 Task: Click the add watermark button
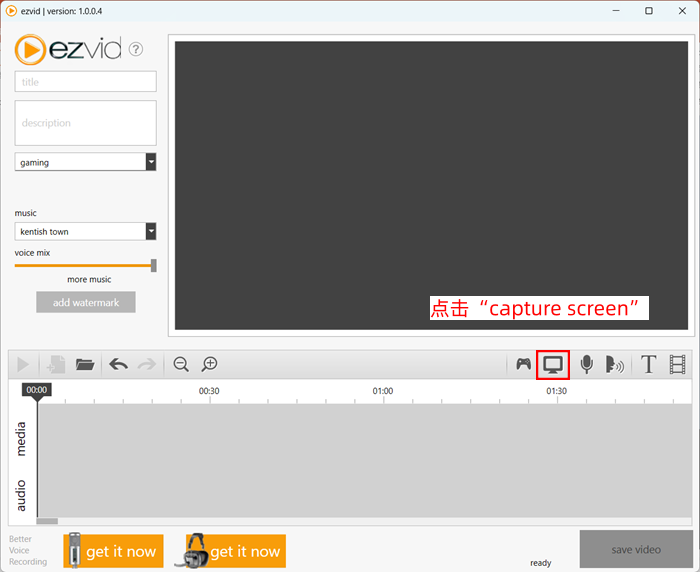(x=86, y=302)
